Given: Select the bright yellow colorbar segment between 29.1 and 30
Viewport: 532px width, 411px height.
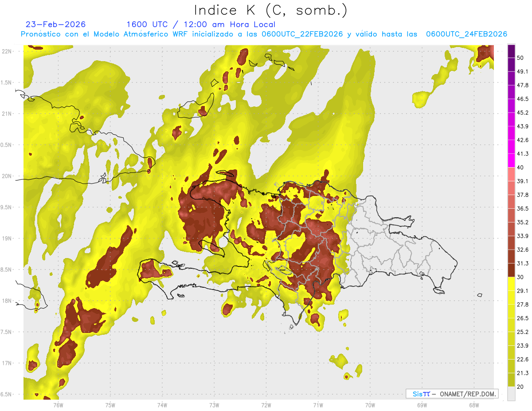Looking at the screenshot, I should click(512, 284).
